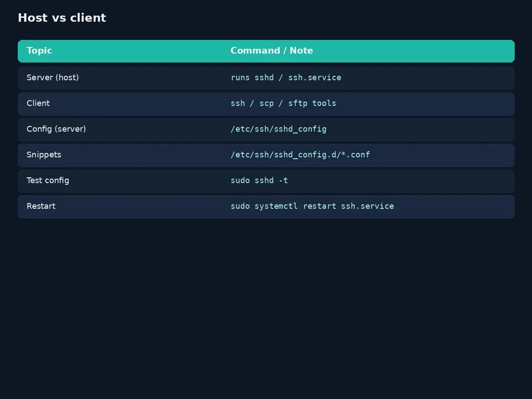This screenshot has width=532, height=399.
Task: Select the 'Snippets' topic cell
Action: click(x=44, y=155)
